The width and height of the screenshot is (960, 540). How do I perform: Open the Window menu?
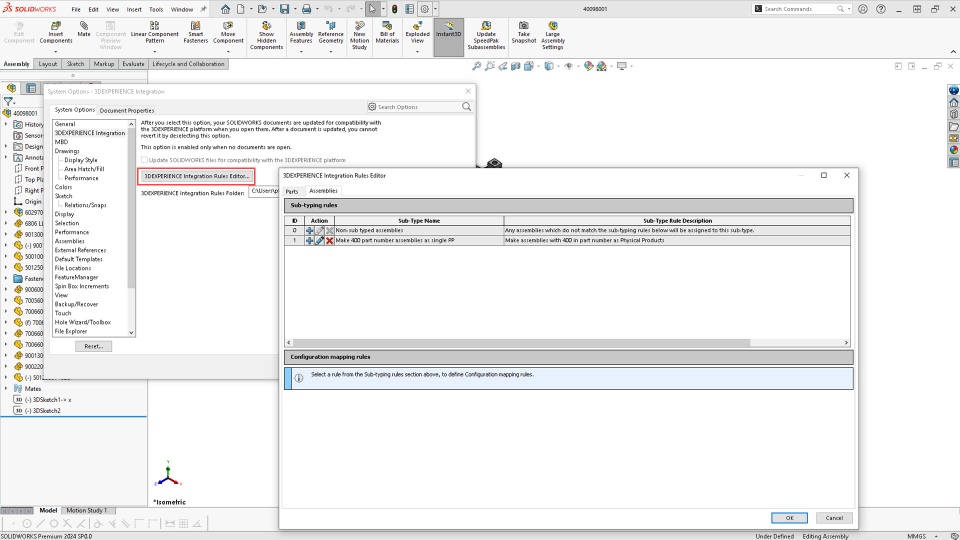click(x=182, y=9)
